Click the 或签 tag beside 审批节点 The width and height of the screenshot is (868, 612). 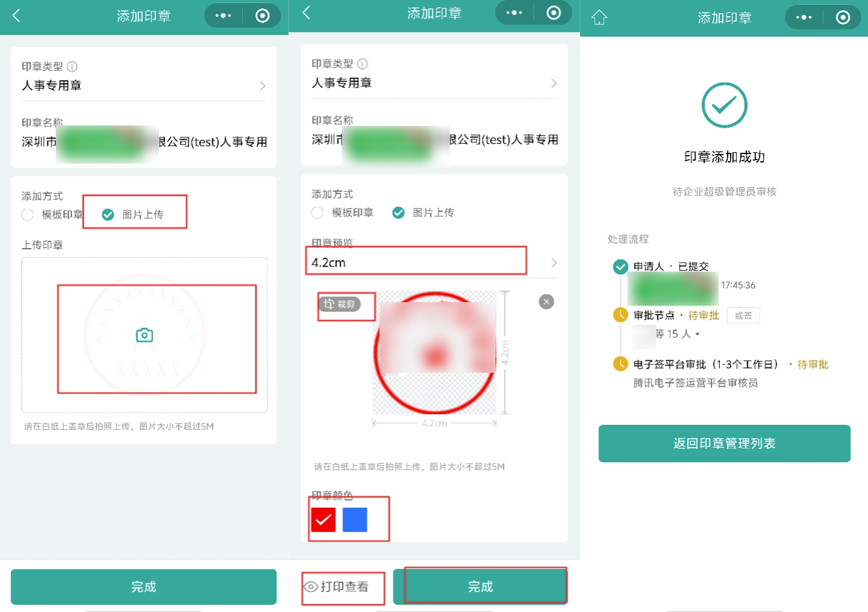pyautogui.click(x=743, y=315)
